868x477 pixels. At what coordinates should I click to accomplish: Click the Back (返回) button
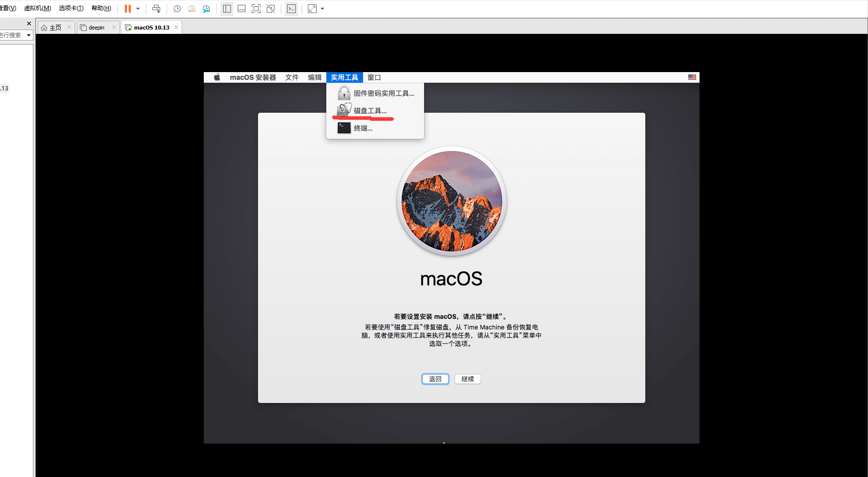435,379
